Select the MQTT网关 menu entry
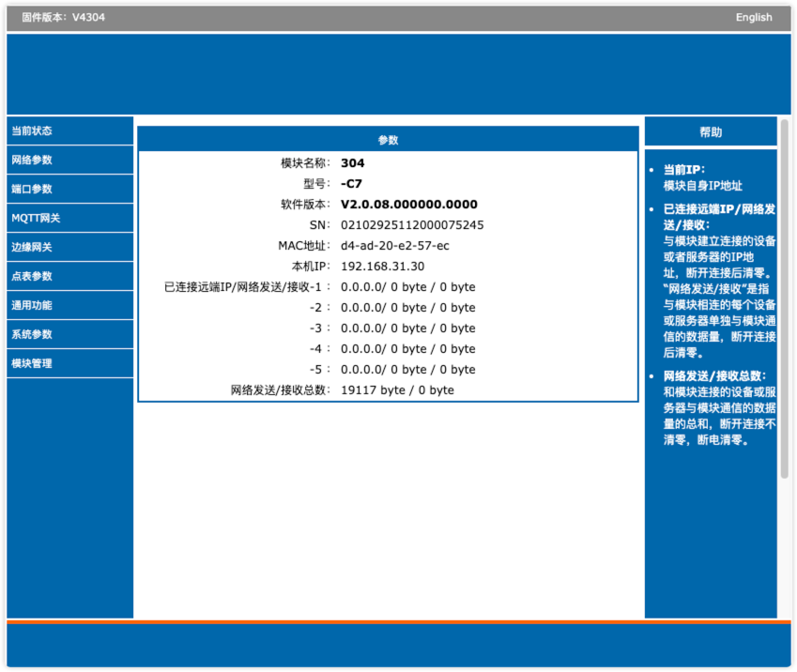Viewport: 797px width, 672px height. [x=70, y=218]
